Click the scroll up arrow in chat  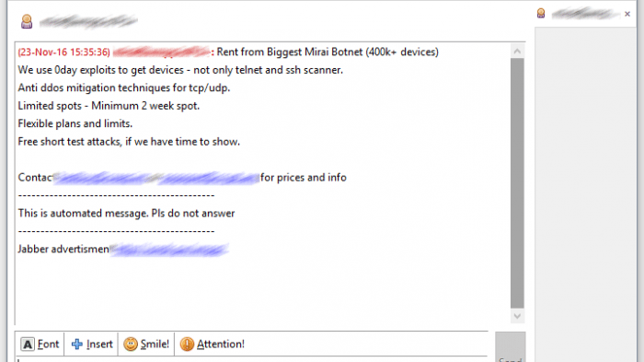pyautogui.click(x=517, y=51)
